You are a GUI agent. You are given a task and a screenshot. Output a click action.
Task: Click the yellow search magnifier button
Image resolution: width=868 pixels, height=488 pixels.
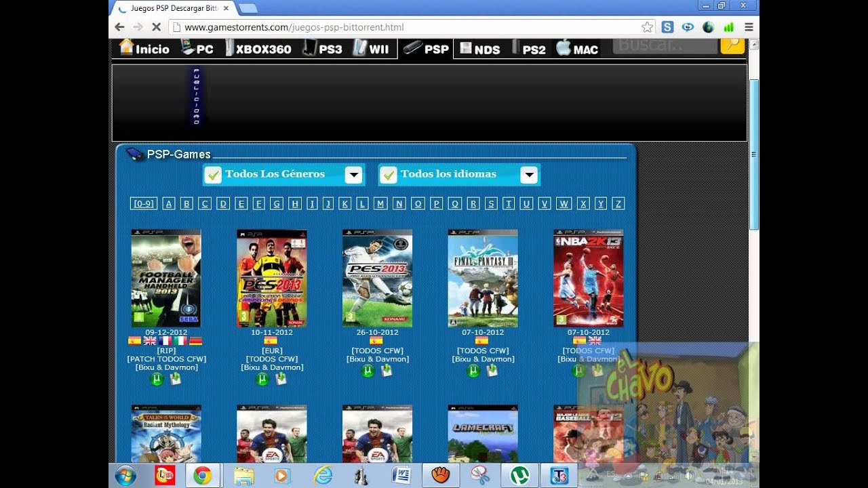(732, 45)
